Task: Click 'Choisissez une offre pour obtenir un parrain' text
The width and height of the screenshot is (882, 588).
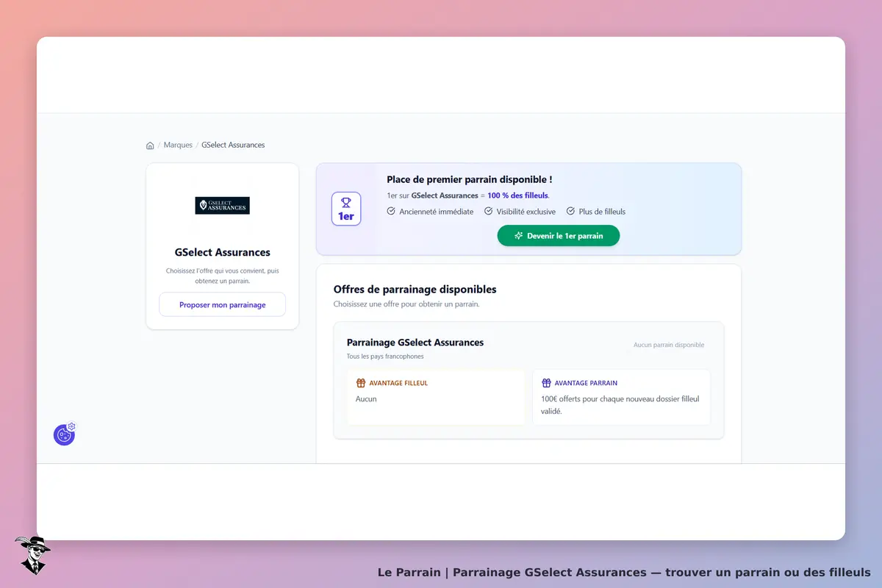Action: point(406,304)
